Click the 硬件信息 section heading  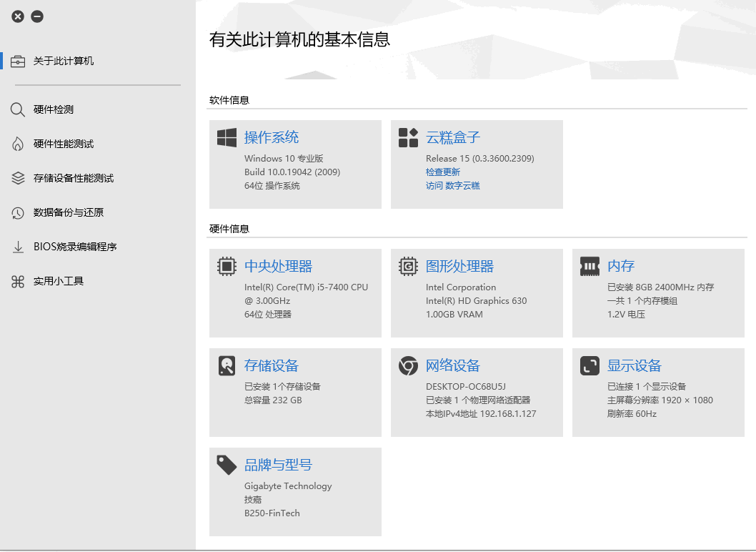click(x=229, y=229)
